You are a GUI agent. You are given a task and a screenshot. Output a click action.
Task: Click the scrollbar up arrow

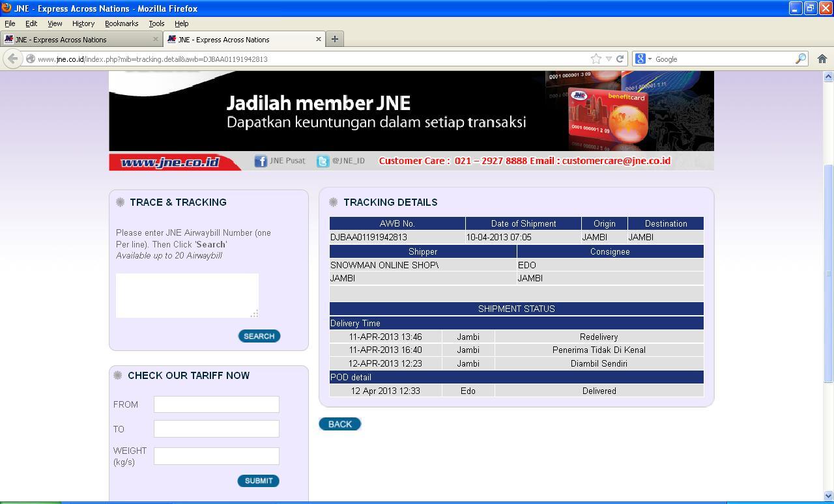828,77
